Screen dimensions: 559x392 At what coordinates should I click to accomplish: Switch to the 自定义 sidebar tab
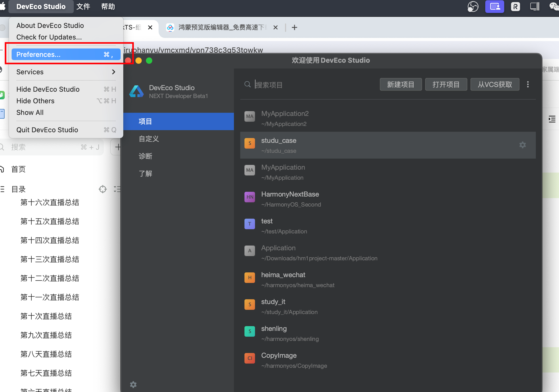click(149, 139)
